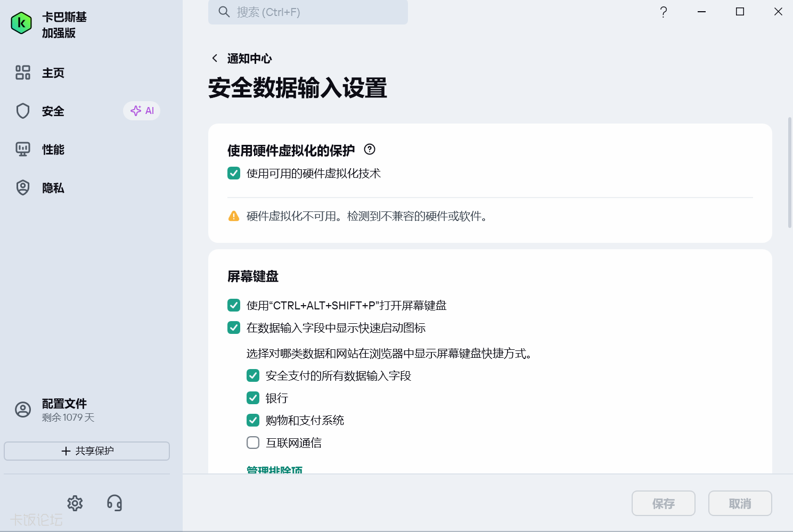Viewport: 793px width, 532px height.
Task: Open the 安全 security section
Action: (x=53, y=111)
